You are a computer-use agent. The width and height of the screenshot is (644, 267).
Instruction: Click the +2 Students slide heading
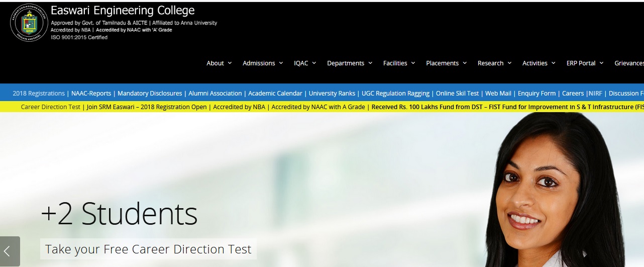pos(119,214)
